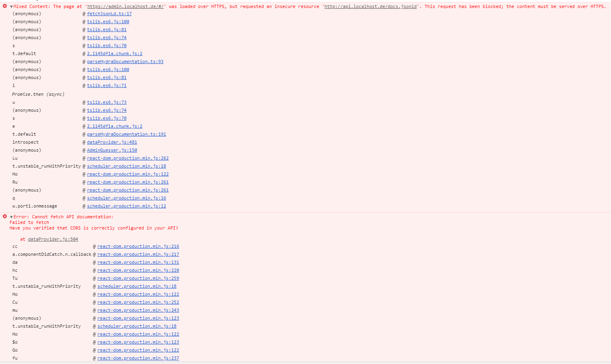Open the scheduler.production.min.js:12 source link
The image size is (611, 364).
[126, 206]
